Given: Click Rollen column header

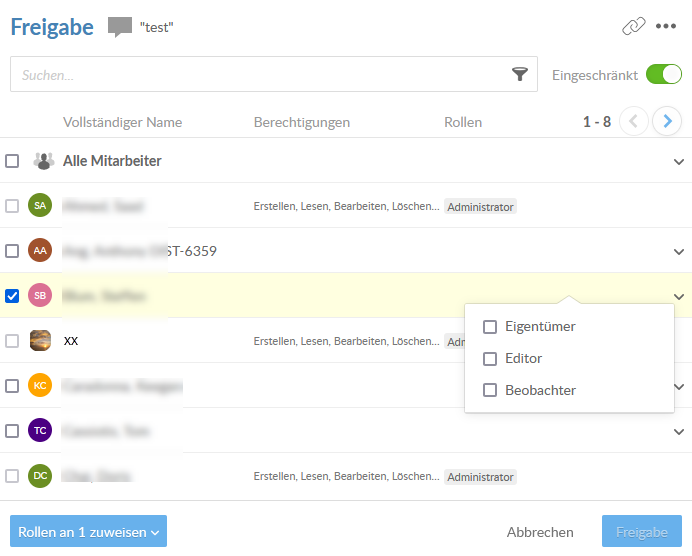Looking at the screenshot, I should [463, 122].
